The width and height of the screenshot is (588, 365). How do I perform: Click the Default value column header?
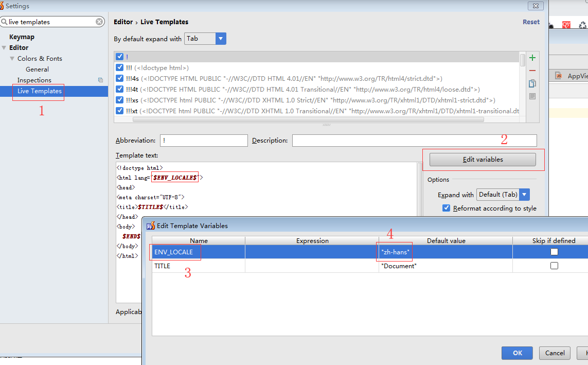tap(446, 241)
